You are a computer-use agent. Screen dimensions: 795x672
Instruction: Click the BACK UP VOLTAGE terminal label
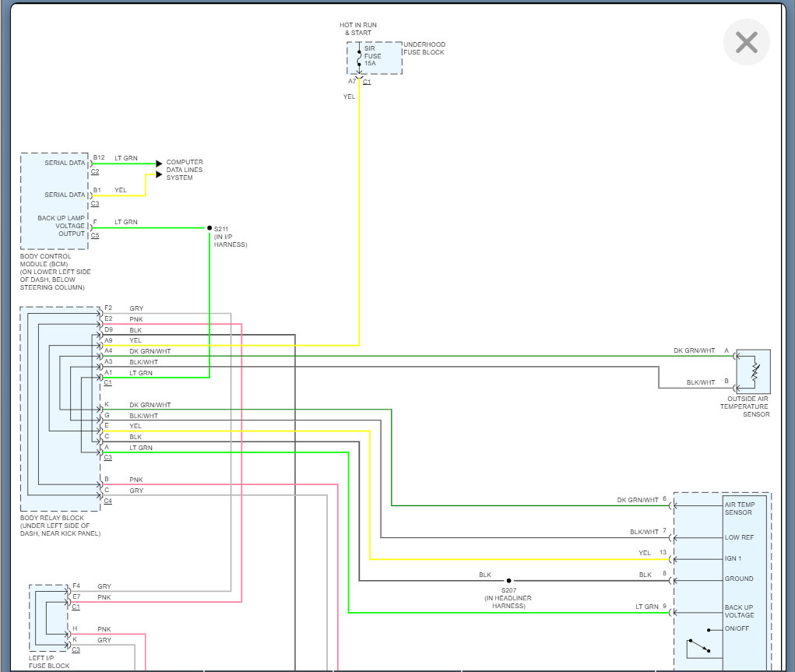tap(739, 610)
